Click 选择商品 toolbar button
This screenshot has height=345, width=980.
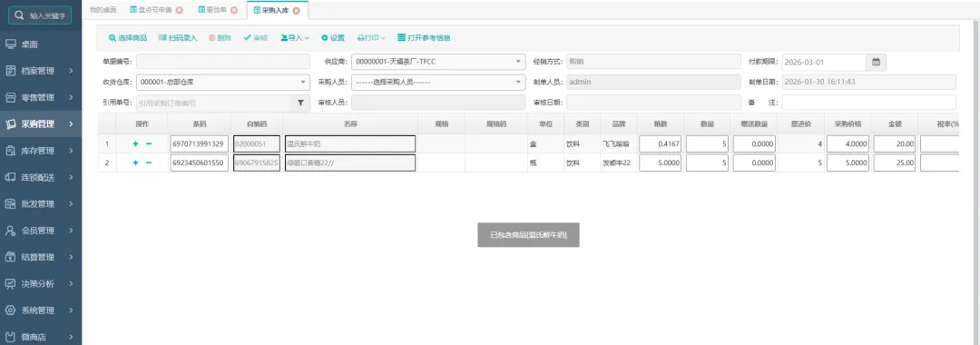pos(128,37)
